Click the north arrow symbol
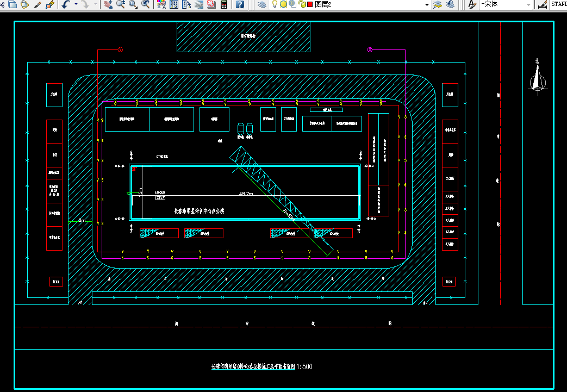 tap(538, 77)
